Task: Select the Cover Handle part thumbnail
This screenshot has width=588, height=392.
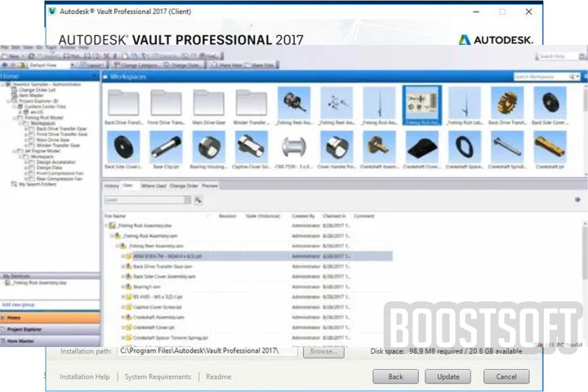Action: coord(336,147)
